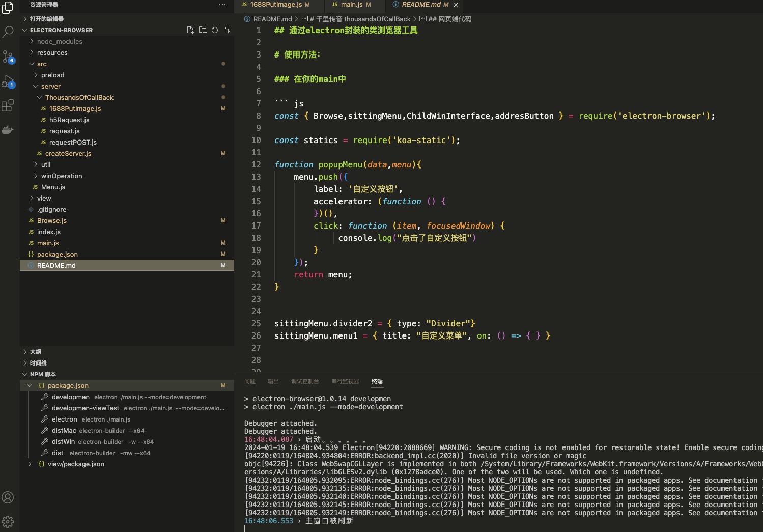Collapse all folders in explorer
The image size is (763, 532).
click(227, 30)
